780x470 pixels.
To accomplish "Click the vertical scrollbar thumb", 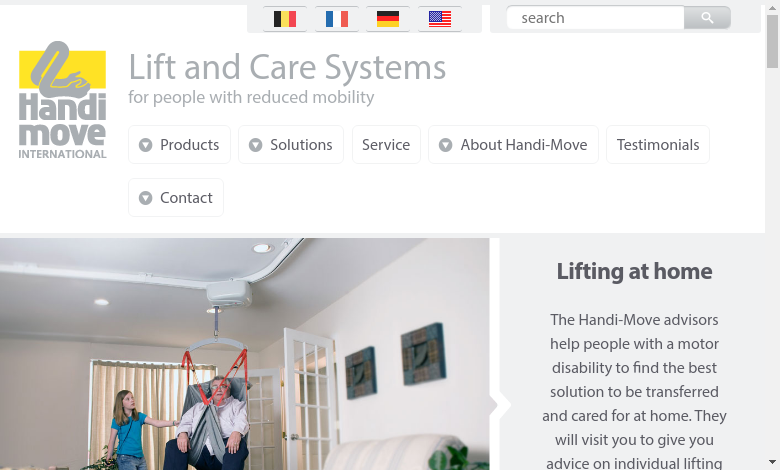I will tap(772, 41).
